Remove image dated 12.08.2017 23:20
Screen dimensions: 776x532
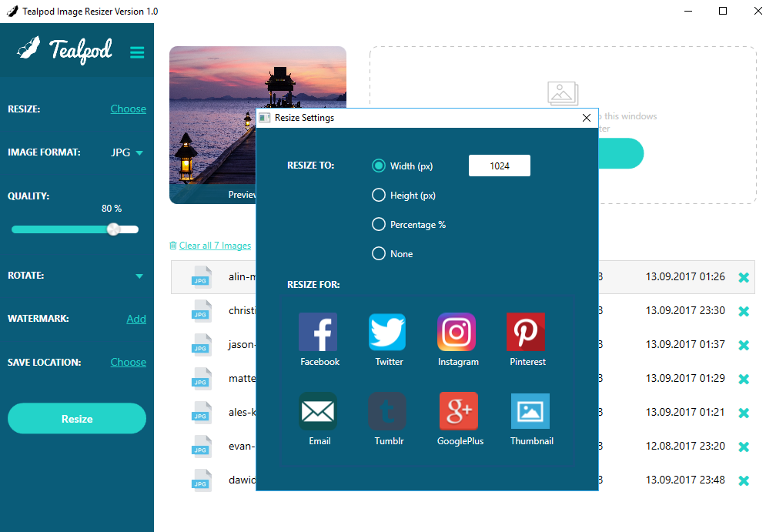click(x=744, y=447)
